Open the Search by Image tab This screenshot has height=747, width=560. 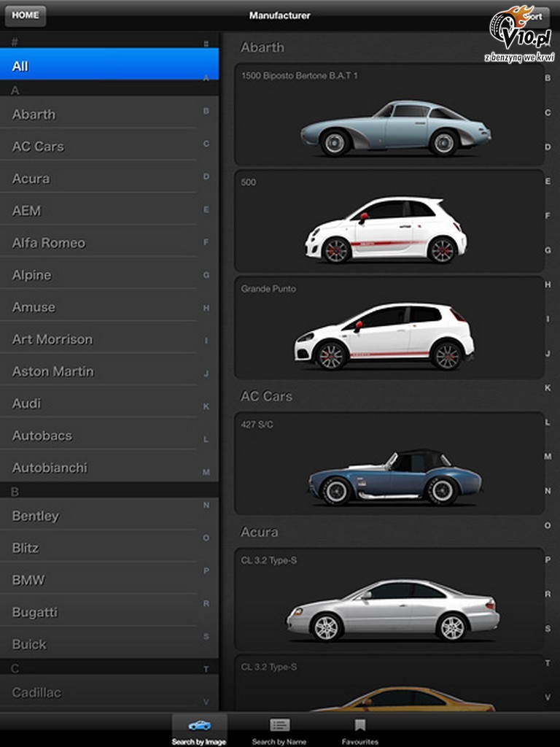(x=199, y=730)
